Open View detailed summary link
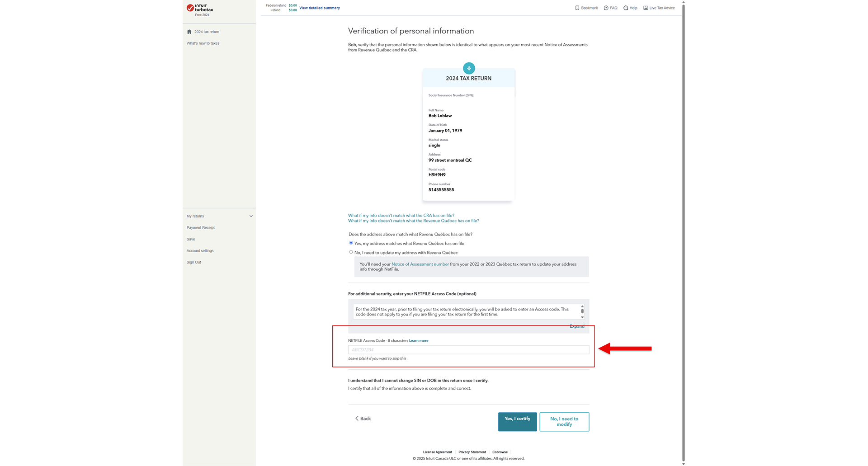The image size is (868, 466). (320, 8)
